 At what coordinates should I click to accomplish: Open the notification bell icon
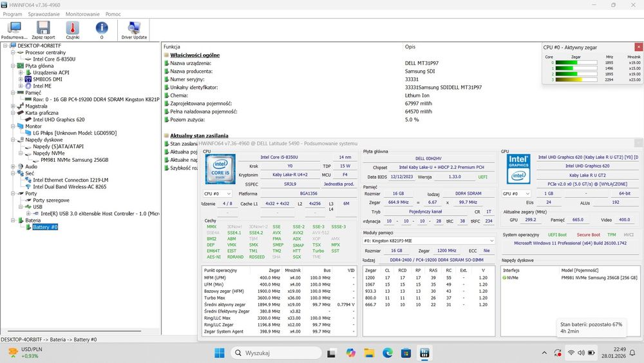tap(632, 353)
